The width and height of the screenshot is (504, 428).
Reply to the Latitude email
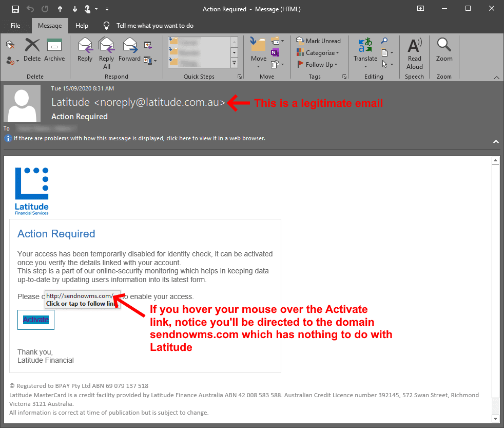[x=85, y=50]
